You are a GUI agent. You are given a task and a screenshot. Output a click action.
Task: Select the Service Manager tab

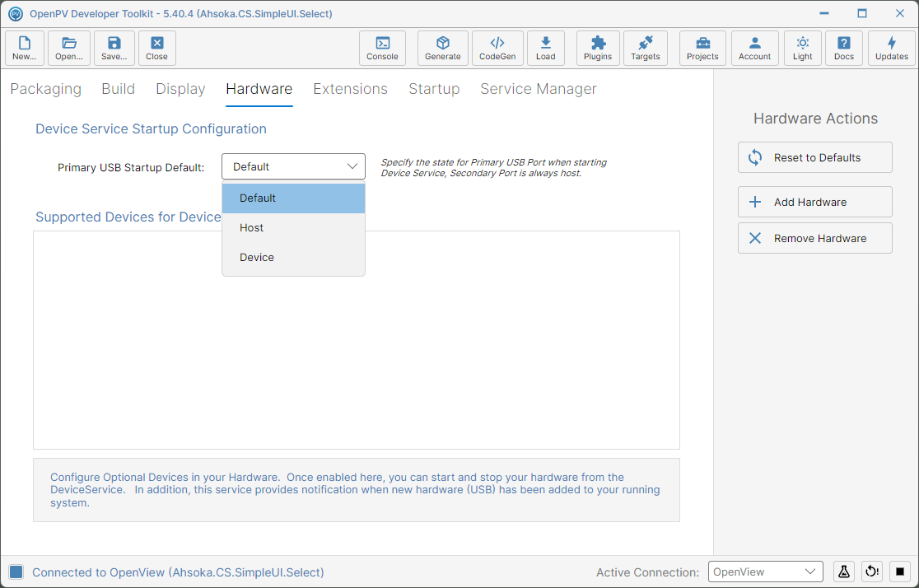pyautogui.click(x=539, y=88)
